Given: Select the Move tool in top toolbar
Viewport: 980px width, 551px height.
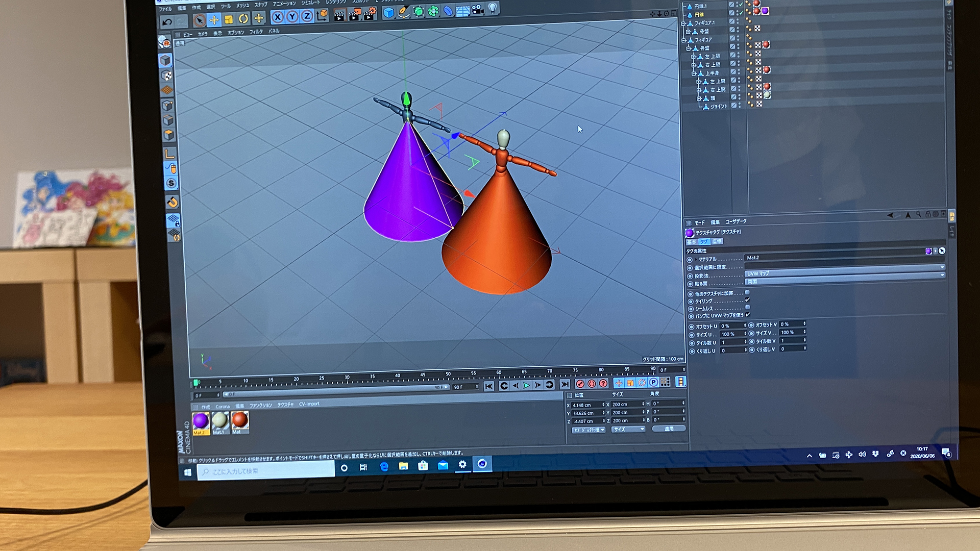Looking at the screenshot, I should (214, 20).
